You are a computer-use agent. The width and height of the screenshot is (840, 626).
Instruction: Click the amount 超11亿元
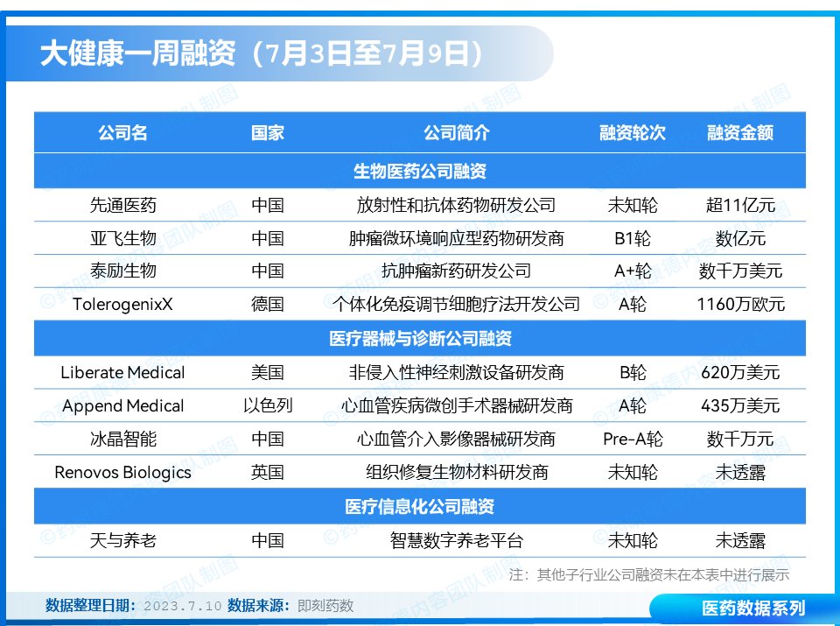pyautogui.click(x=740, y=205)
